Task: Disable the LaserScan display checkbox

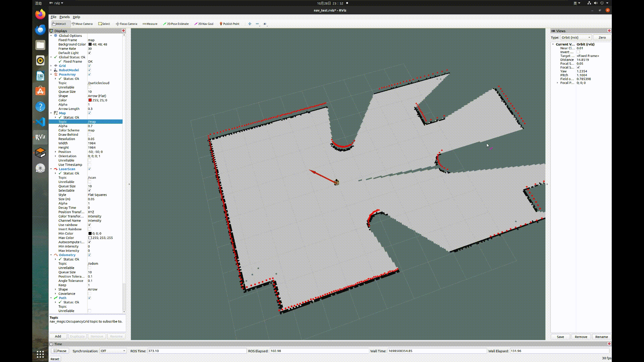Action: click(x=89, y=169)
